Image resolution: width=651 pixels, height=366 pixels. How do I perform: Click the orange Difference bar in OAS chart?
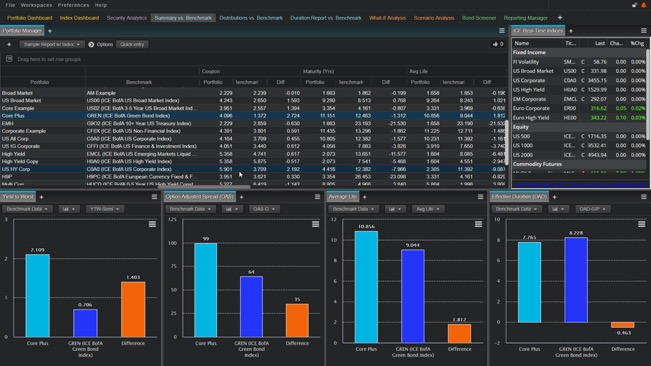(297, 320)
